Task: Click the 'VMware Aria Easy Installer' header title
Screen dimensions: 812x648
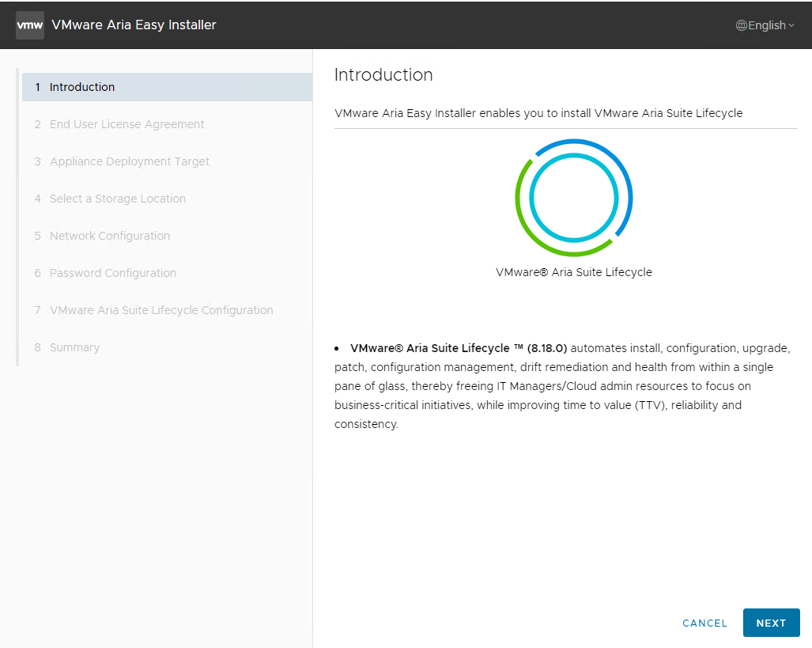Action: pyautogui.click(x=134, y=25)
